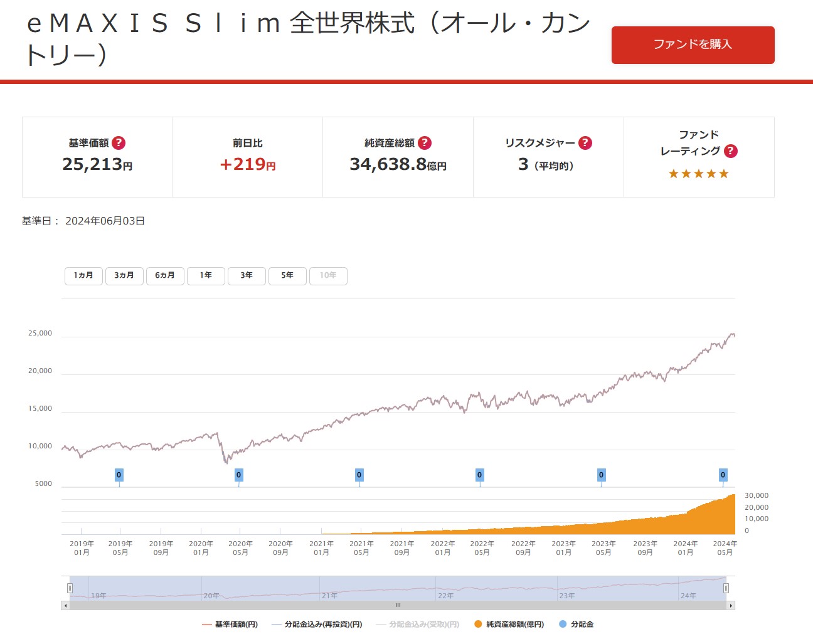The width and height of the screenshot is (813, 644).
Task: Show the 3年 chart range
Action: point(247,276)
